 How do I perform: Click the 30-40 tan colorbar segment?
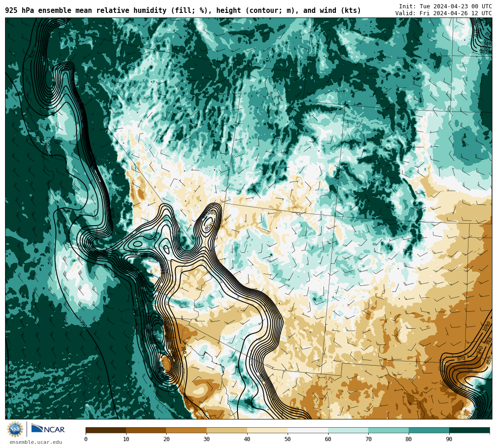[x=227, y=430]
